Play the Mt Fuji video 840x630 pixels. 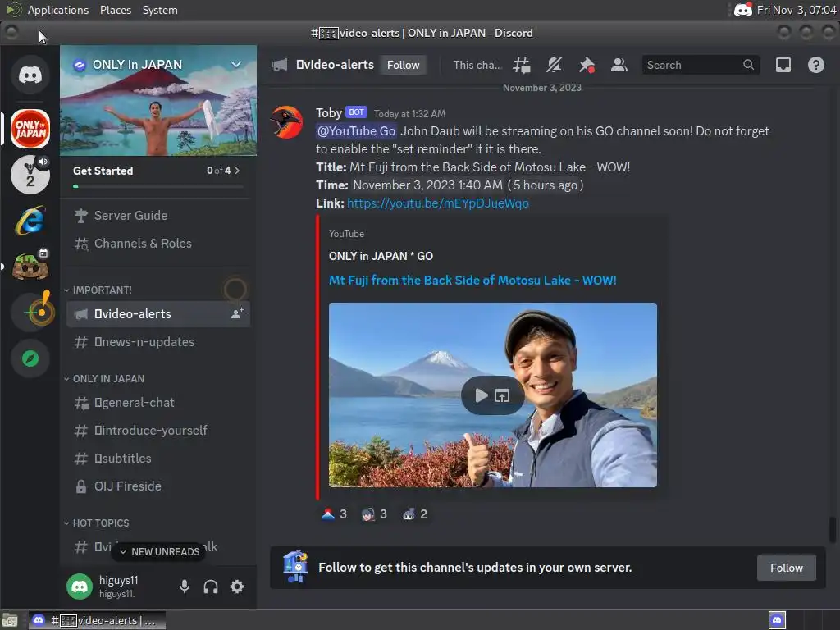(x=481, y=396)
